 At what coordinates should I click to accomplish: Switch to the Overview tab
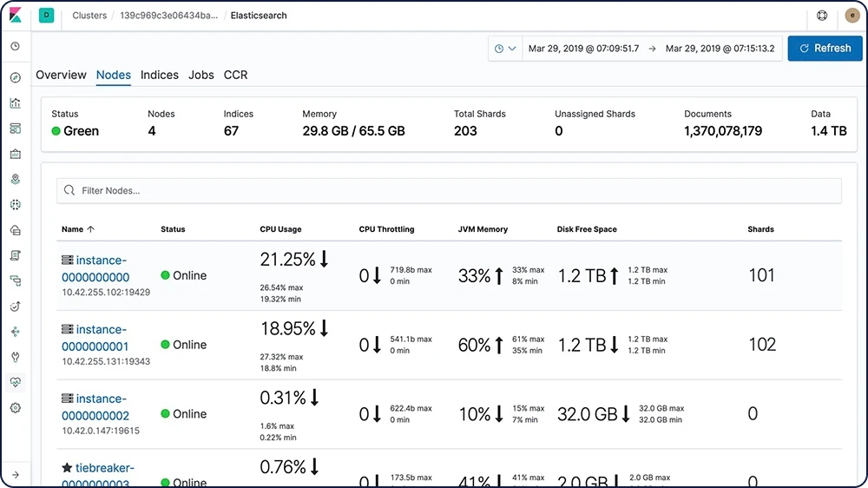[61, 75]
